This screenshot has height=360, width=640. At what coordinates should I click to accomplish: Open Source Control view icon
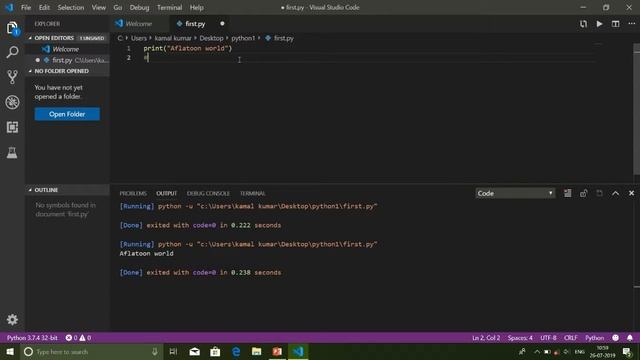(12, 77)
